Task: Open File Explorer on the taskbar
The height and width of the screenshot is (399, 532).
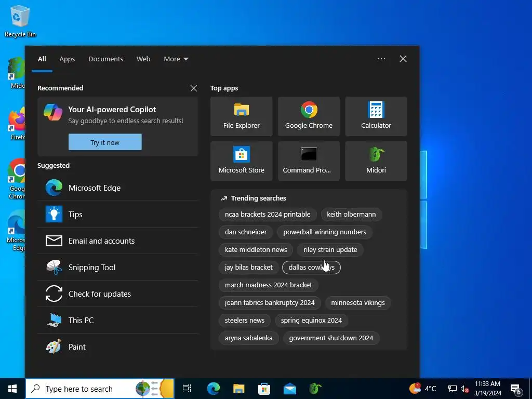Action: click(239, 389)
